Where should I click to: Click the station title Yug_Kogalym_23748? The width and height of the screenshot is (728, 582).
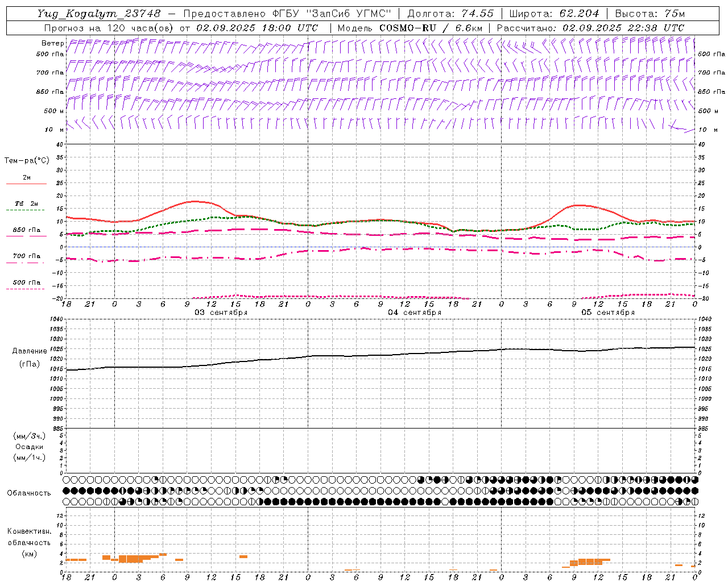point(99,14)
